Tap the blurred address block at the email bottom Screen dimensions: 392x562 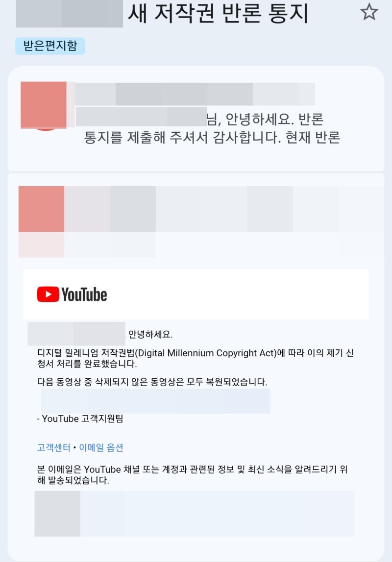tap(194, 513)
